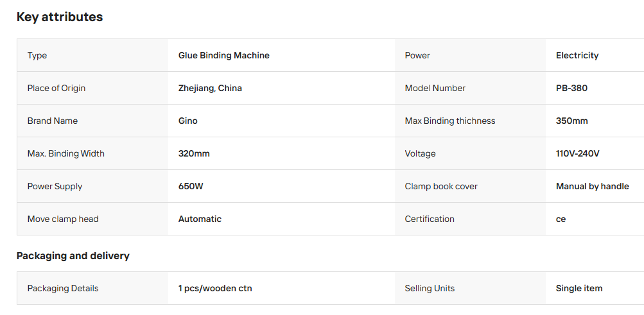Screen dimensions: 644x315
Task: Click the Key attributes heading
Action: [x=60, y=17]
